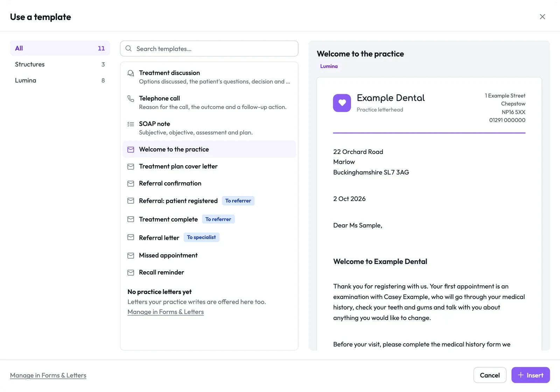
Task: Click the Recall reminder envelope icon
Action: [131, 273]
